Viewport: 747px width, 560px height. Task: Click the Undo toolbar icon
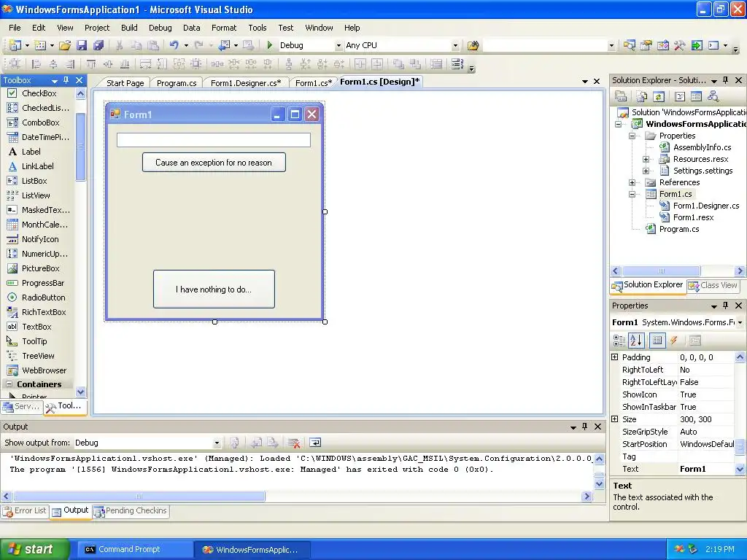pos(174,45)
